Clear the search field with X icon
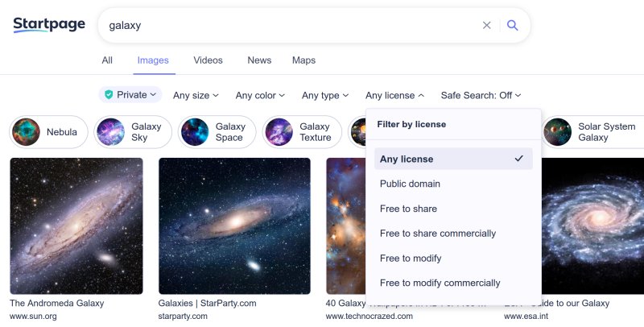This screenshot has width=644, height=327. 487,25
